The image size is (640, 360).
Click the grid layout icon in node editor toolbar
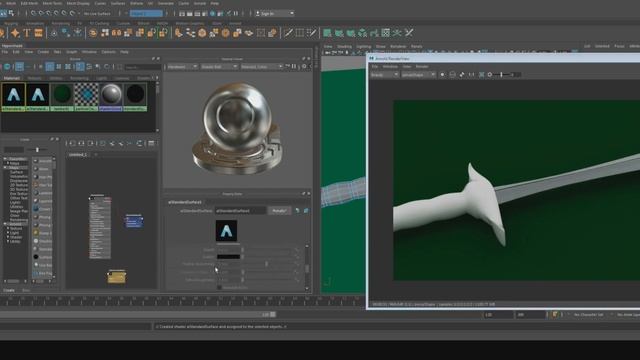click(151, 143)
